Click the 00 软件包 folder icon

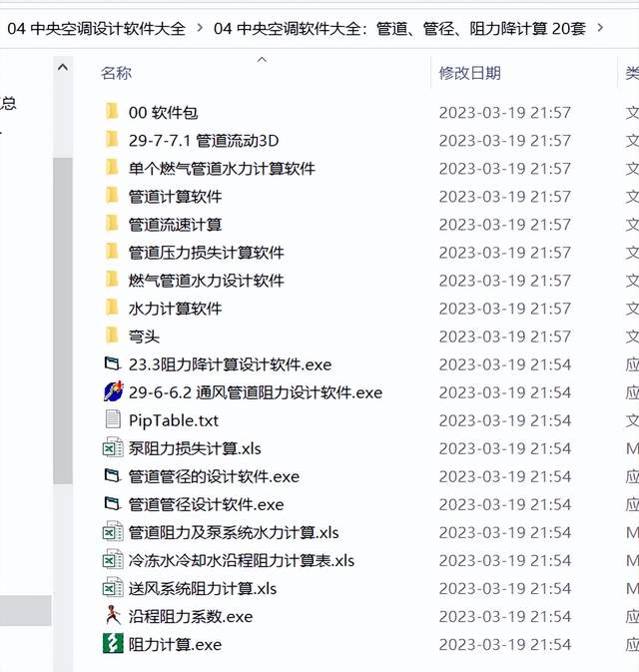(x=112, y=112)
